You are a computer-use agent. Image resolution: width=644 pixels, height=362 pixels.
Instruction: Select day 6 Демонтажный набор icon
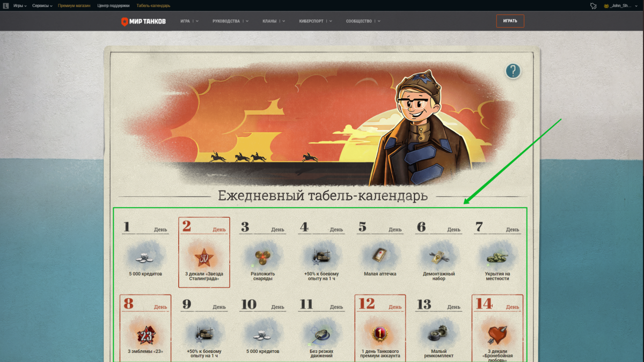click(x=438, y=256)
